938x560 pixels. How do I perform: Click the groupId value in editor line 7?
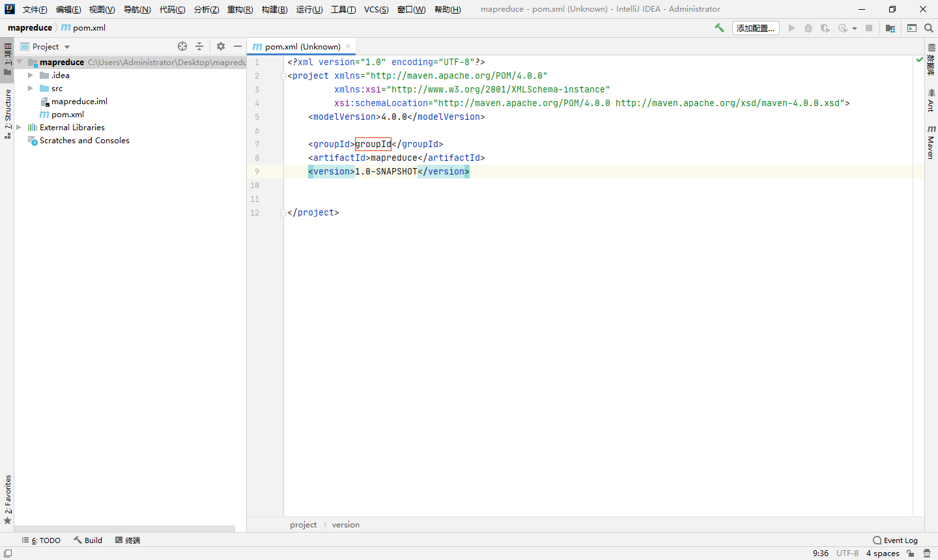coord(373,144)
